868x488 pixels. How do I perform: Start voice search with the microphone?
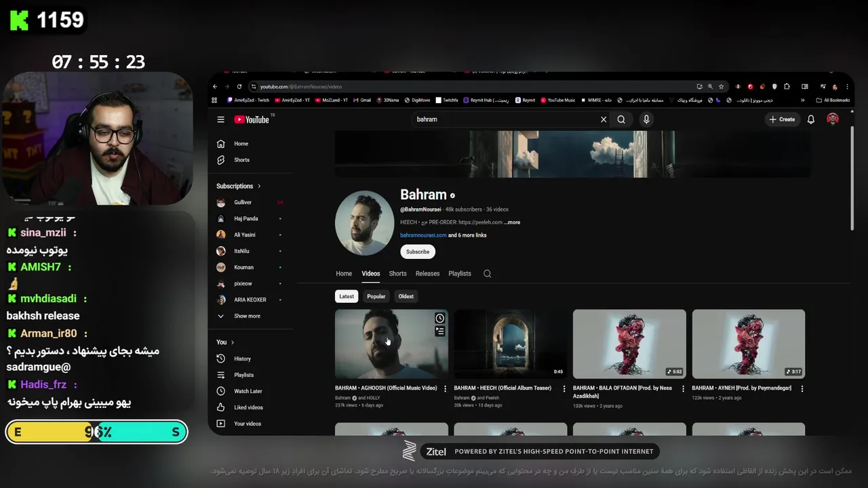coord(646,119)
